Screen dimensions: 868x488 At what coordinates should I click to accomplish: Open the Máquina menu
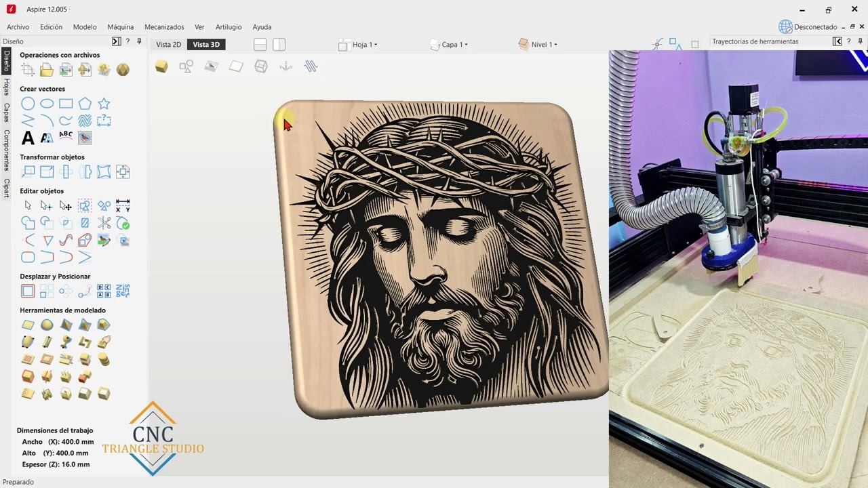click(121, 27)
